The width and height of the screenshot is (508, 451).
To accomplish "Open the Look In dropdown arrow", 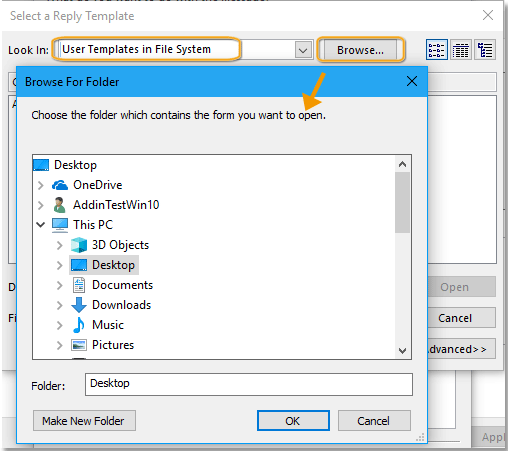I will (303, 50).
